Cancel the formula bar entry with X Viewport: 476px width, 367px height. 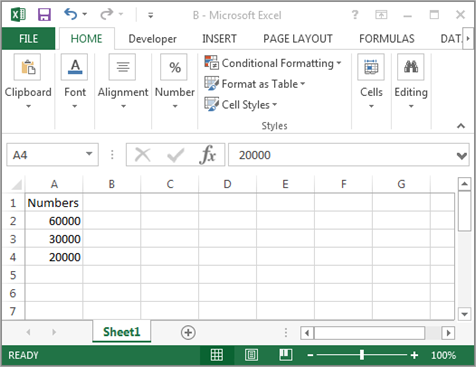tap(143, 155)
